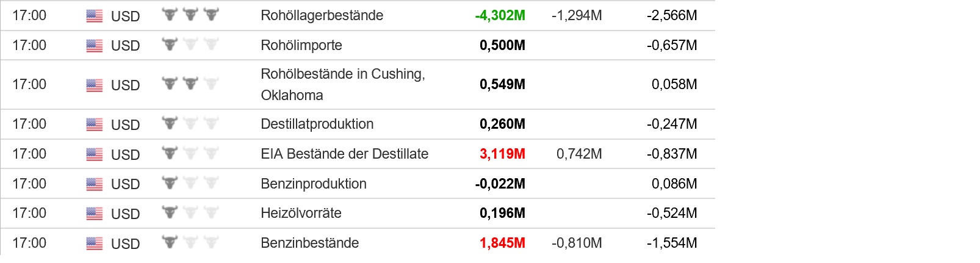
Task: Click the Benzinproduktion event name
Action: click(313, 184)
